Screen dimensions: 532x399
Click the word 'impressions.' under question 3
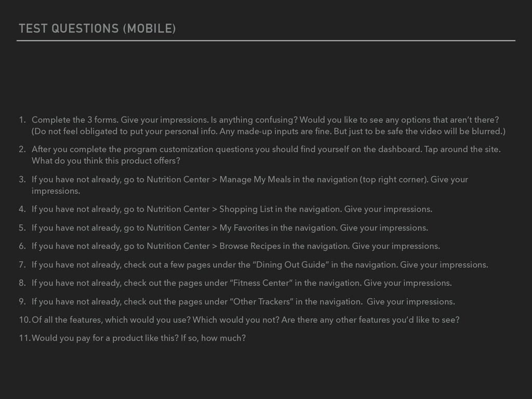(56, 191)
